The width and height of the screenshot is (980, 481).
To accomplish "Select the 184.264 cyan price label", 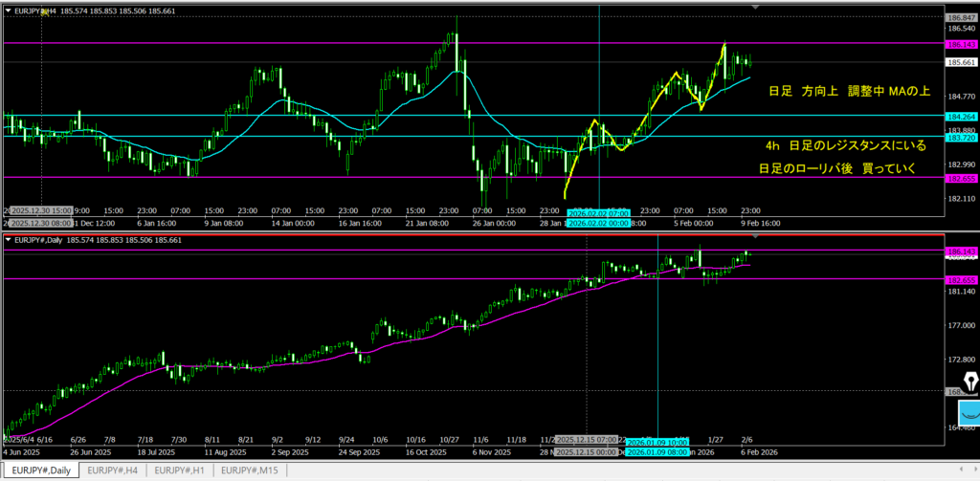I will pyautogui.click(x=960, y=117).
